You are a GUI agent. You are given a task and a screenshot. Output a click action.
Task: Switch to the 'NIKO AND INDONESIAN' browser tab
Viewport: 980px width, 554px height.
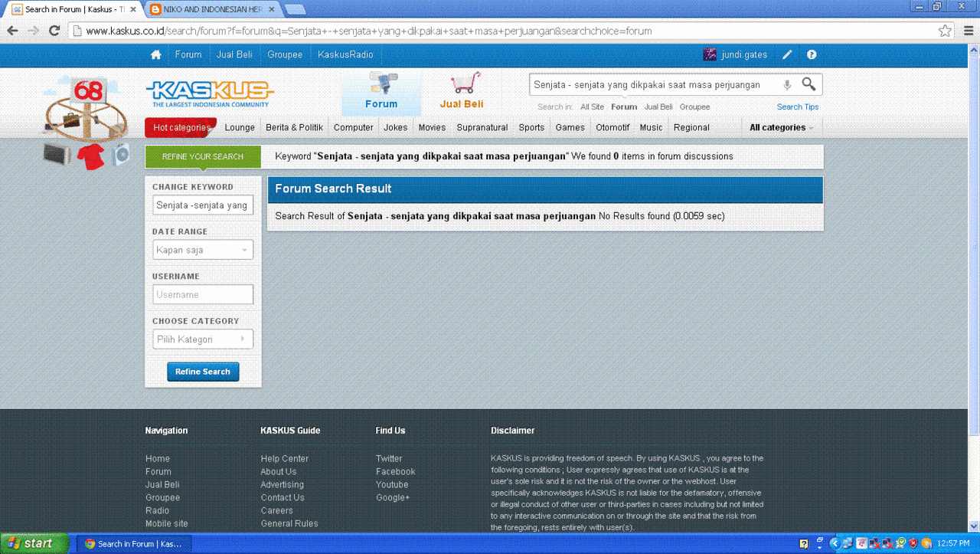214,10
